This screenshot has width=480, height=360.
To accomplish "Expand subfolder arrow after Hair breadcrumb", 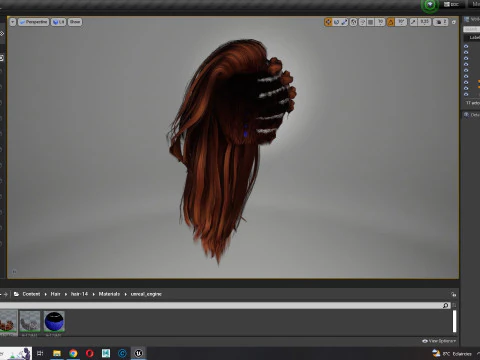I will tap(66, 294).
